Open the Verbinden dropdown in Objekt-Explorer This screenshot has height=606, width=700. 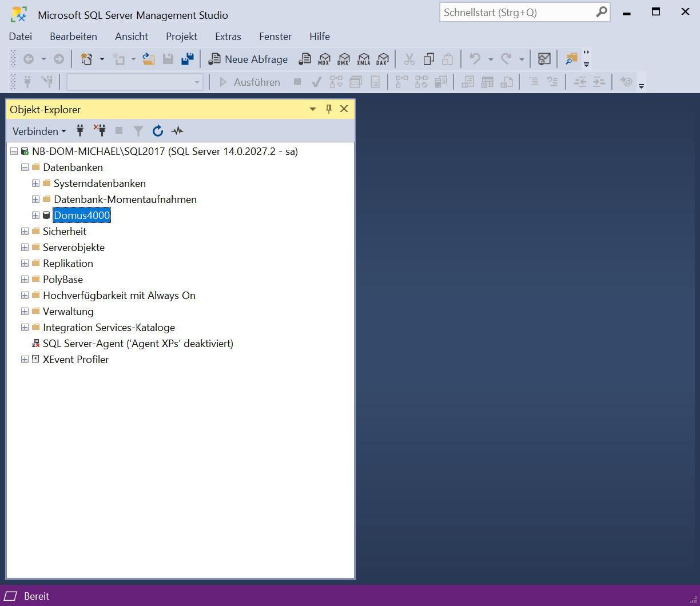pos(39,131)
